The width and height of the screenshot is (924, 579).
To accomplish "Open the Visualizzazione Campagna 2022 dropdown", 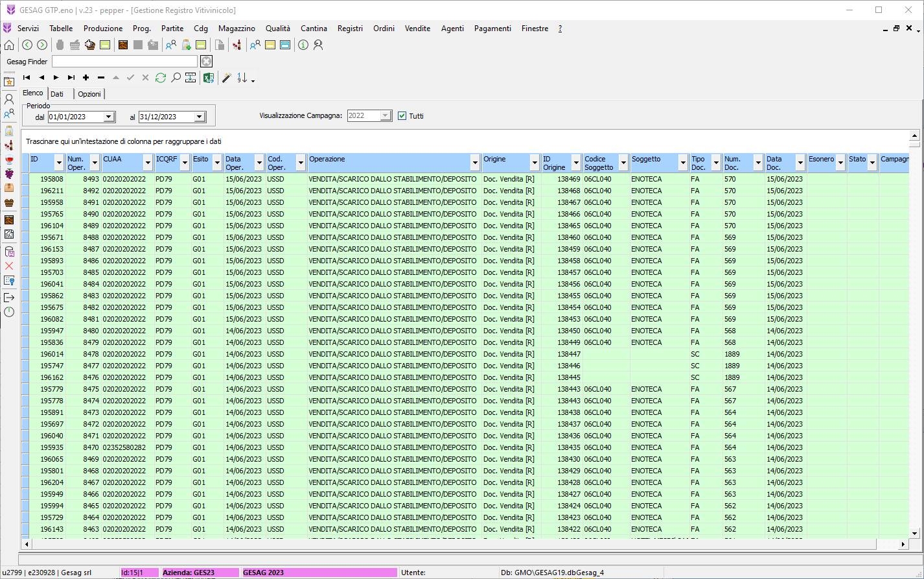I will click(x=386, y=116).
